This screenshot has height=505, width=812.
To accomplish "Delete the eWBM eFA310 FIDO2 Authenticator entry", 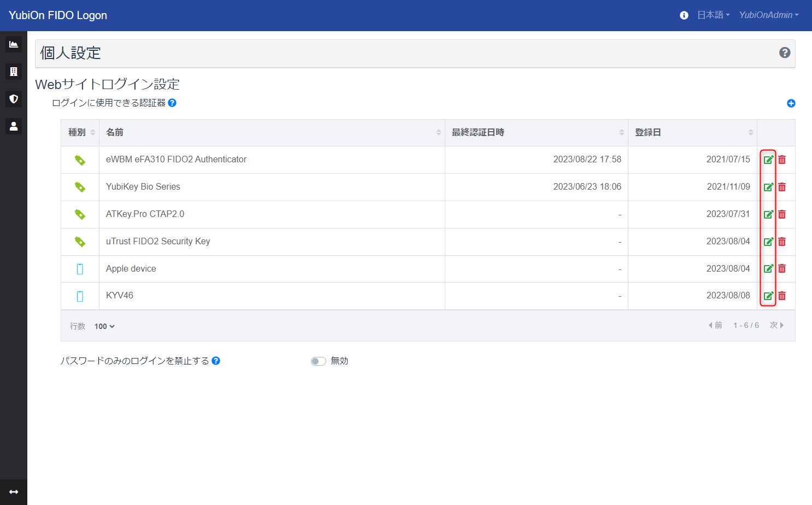I will [782, 160].
